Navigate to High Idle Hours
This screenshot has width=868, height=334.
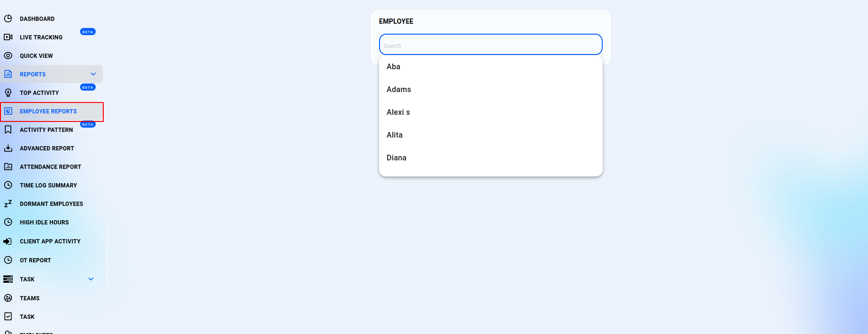coord(44,223)
